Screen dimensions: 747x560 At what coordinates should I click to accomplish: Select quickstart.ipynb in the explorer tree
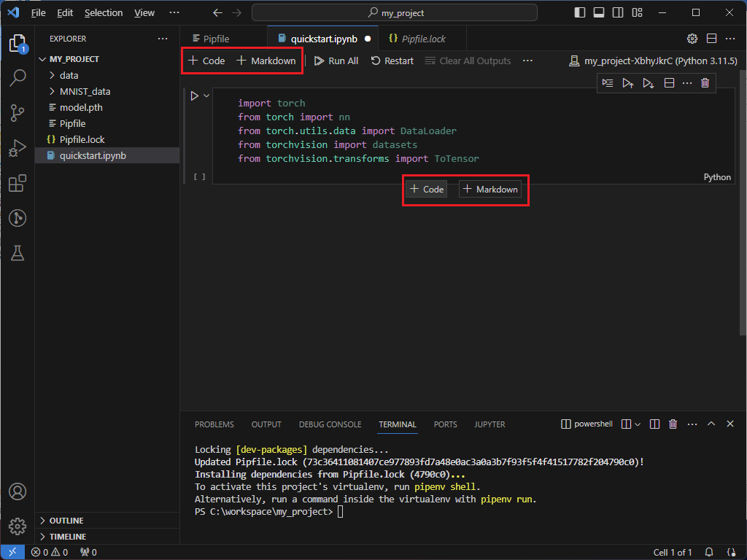108,156
